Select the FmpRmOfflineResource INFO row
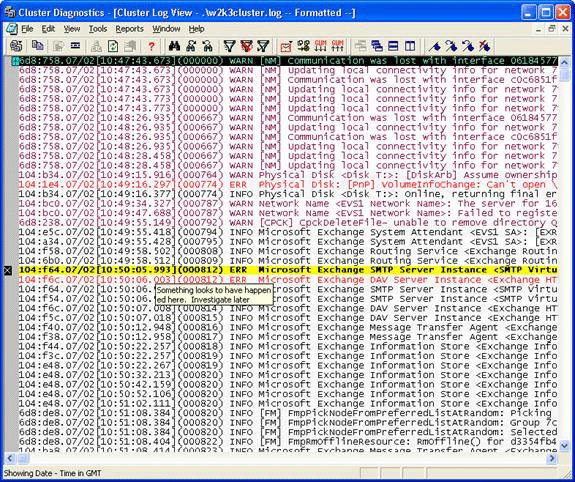 (x=288, y=442)
